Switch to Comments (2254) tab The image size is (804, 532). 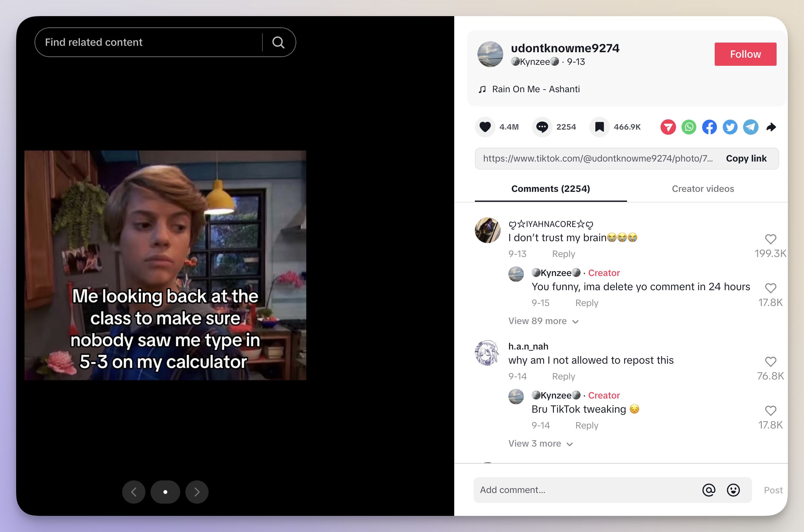(551, 189)
